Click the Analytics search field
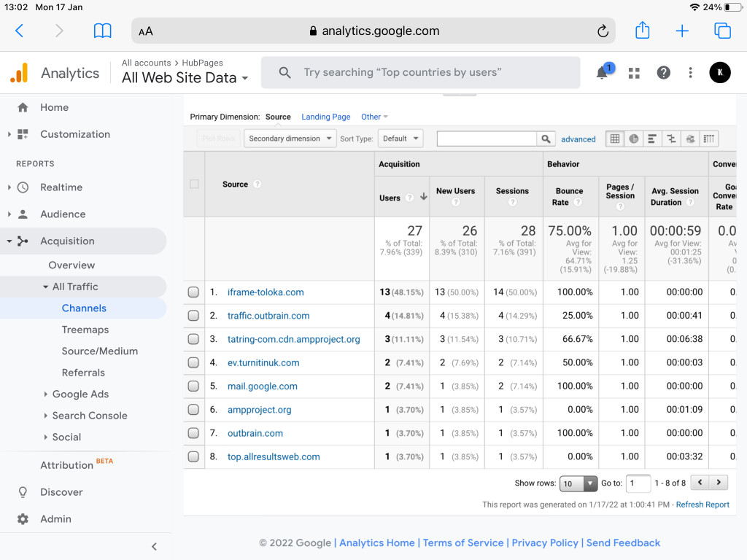Viewport: 747px width, 560px height. coord(421,72)
